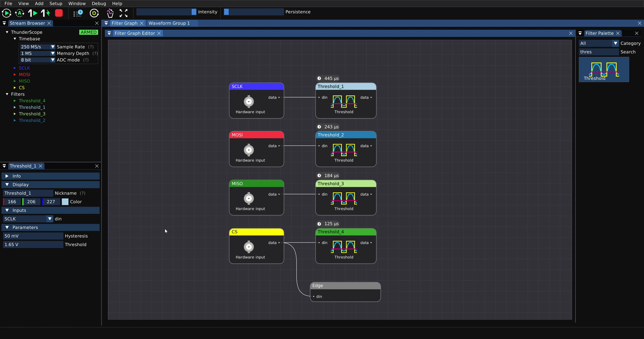Open the Setup menu

56,4
